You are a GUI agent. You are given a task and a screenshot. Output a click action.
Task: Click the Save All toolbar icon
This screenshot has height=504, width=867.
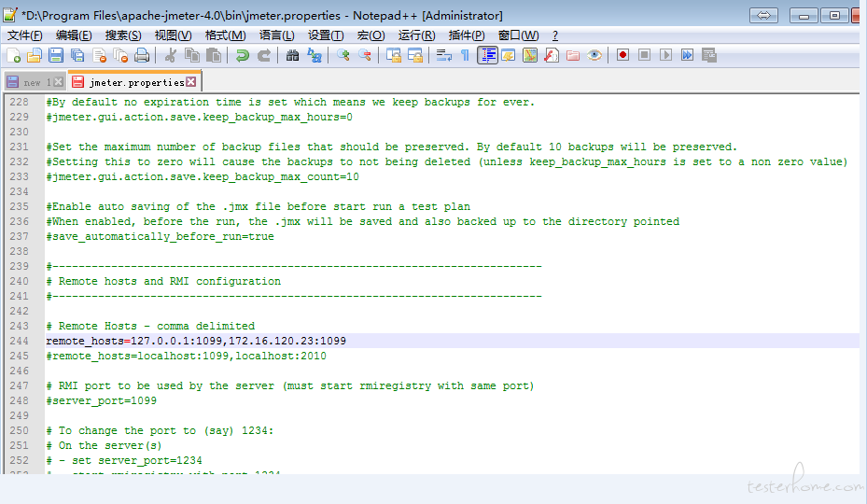pos(77,56)
